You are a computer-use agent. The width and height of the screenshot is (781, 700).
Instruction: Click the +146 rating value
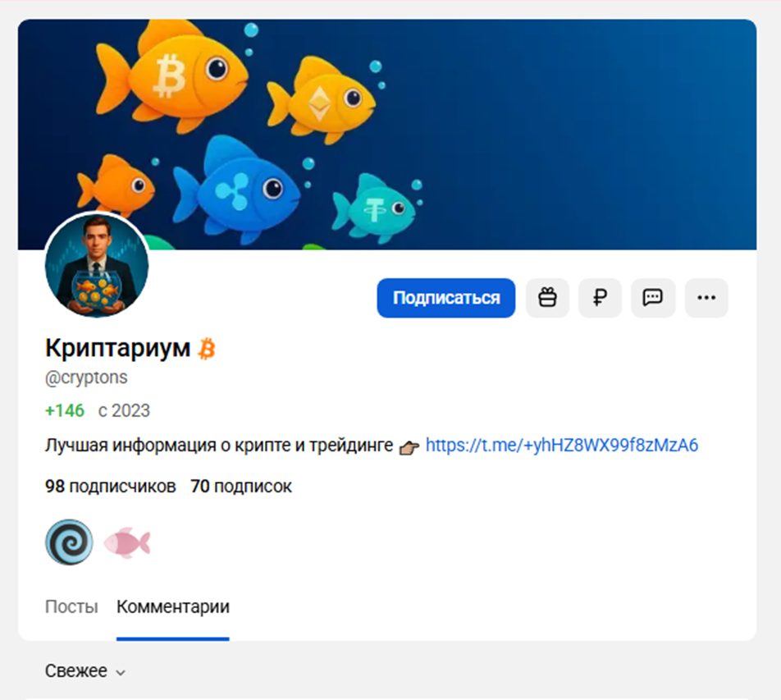(x=65, y=410)
